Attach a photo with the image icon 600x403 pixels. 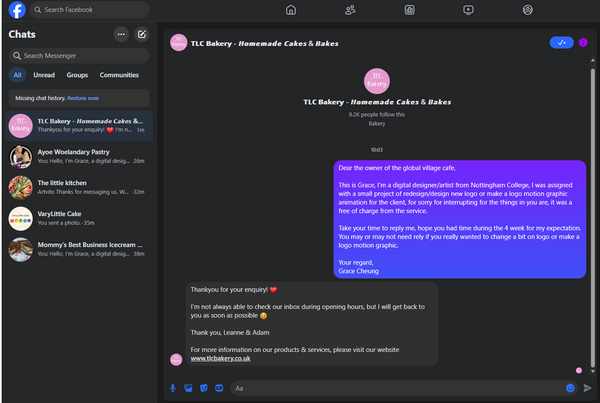[188, 388]
